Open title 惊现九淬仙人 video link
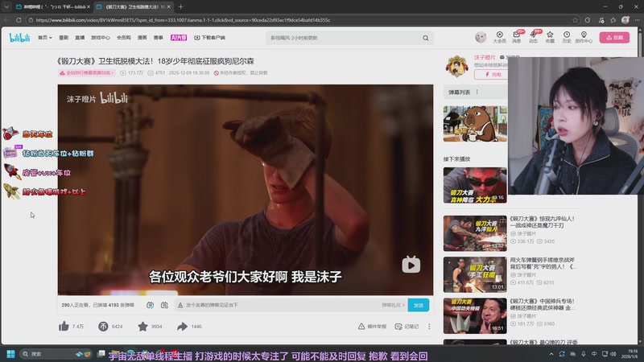 [x=542, y=222]
